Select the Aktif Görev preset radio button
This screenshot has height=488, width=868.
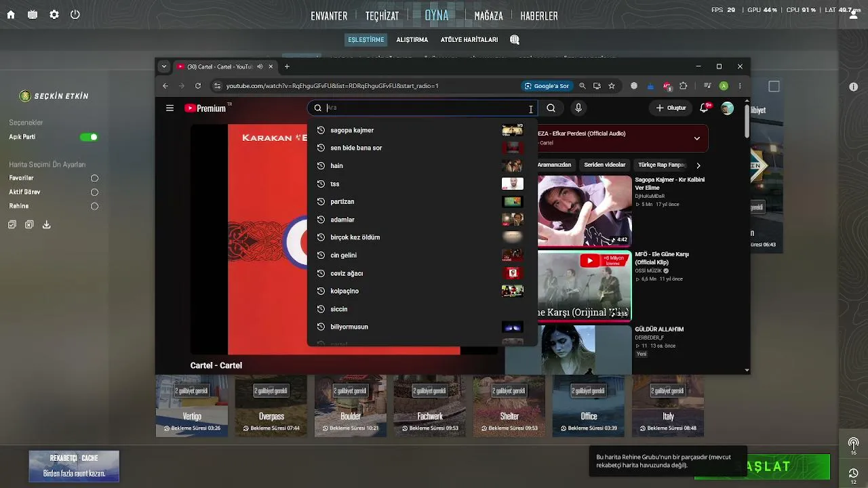(x=94, y=192)
